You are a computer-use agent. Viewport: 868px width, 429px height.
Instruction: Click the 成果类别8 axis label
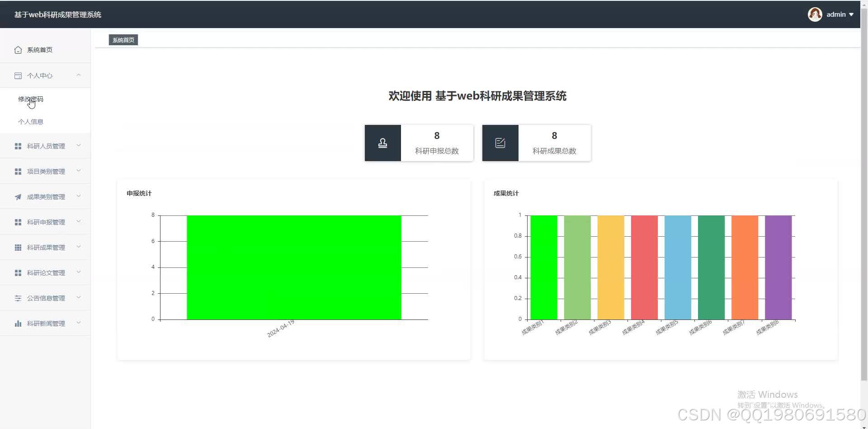point(767,328)
